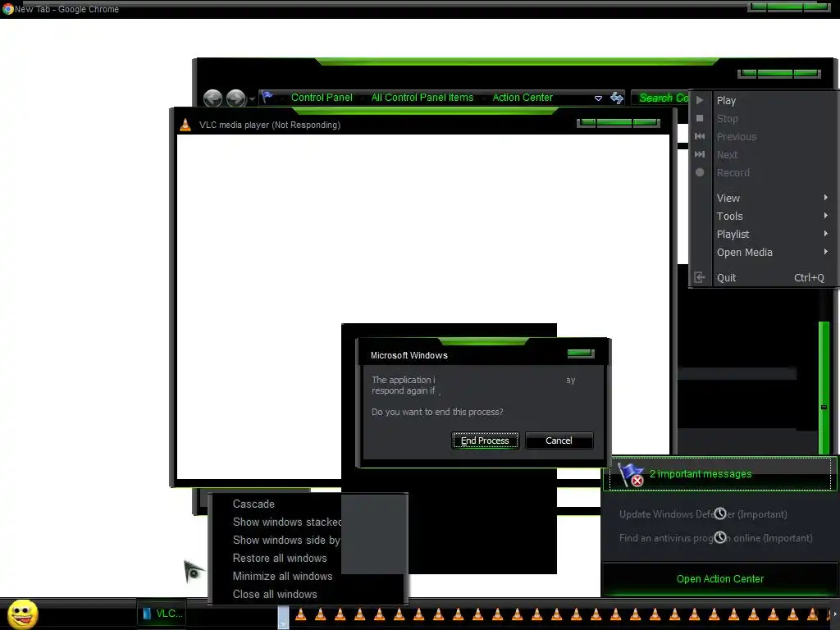Click the Stop square icon in VLC menu
The width and height of the screenshot is (840, 630).
pos(700,118)
